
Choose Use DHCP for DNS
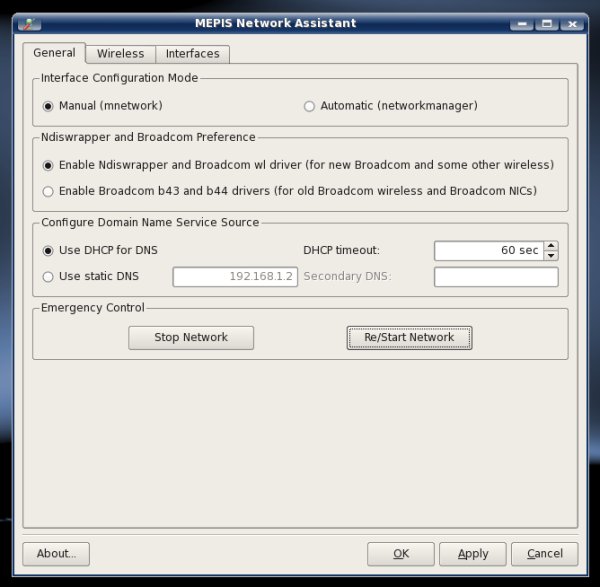click(100, 250)
